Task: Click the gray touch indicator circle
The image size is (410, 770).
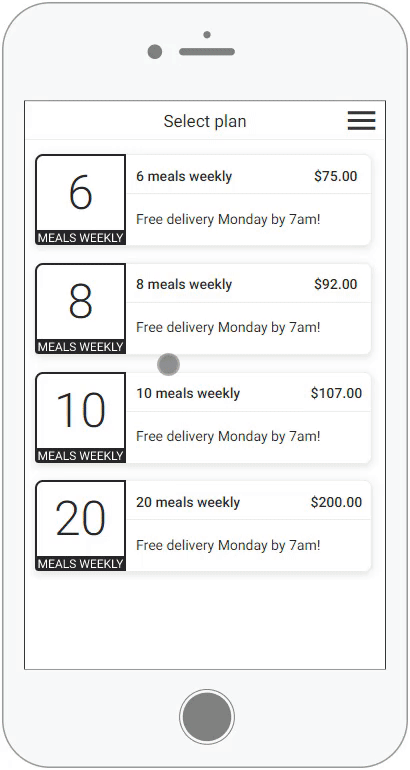Action: tap(168, 364)
